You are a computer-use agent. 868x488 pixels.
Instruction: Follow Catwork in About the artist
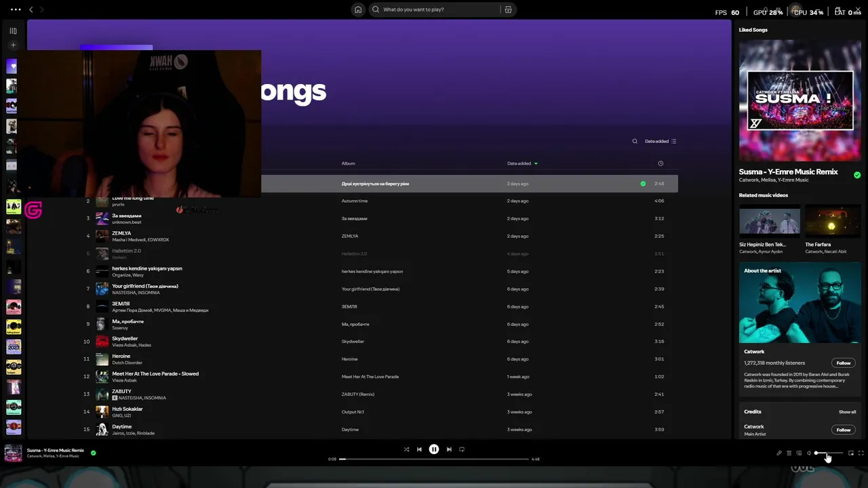[844, 363]
